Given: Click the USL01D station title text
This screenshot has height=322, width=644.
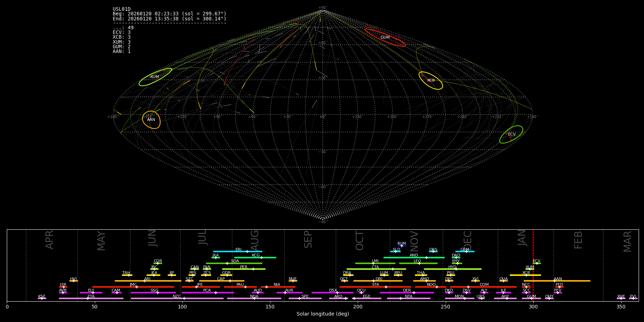Looking at the screenshot, I should (122, 9).
